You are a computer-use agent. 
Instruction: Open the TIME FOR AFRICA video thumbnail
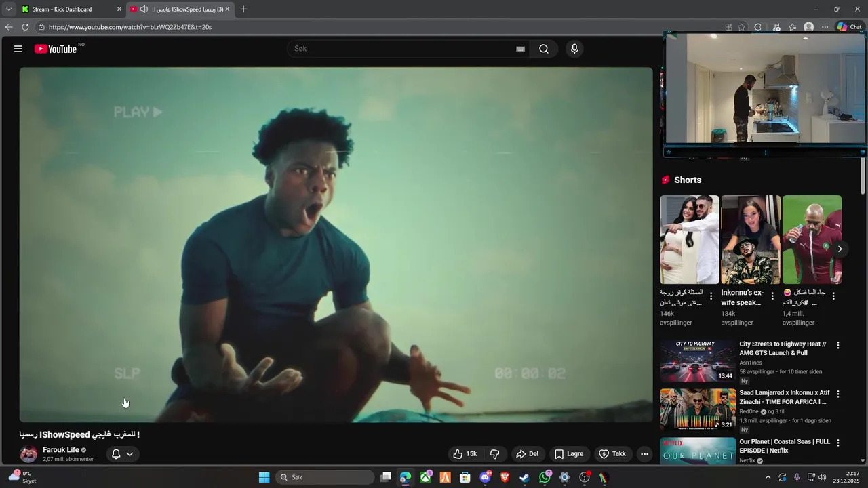point(698,409)
